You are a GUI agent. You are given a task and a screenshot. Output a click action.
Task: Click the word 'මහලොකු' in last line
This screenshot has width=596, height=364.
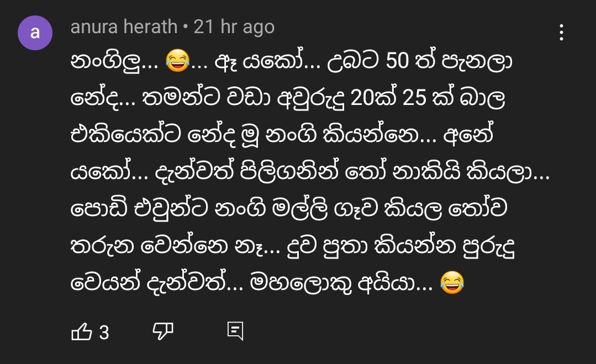click(x=300, y=283)
